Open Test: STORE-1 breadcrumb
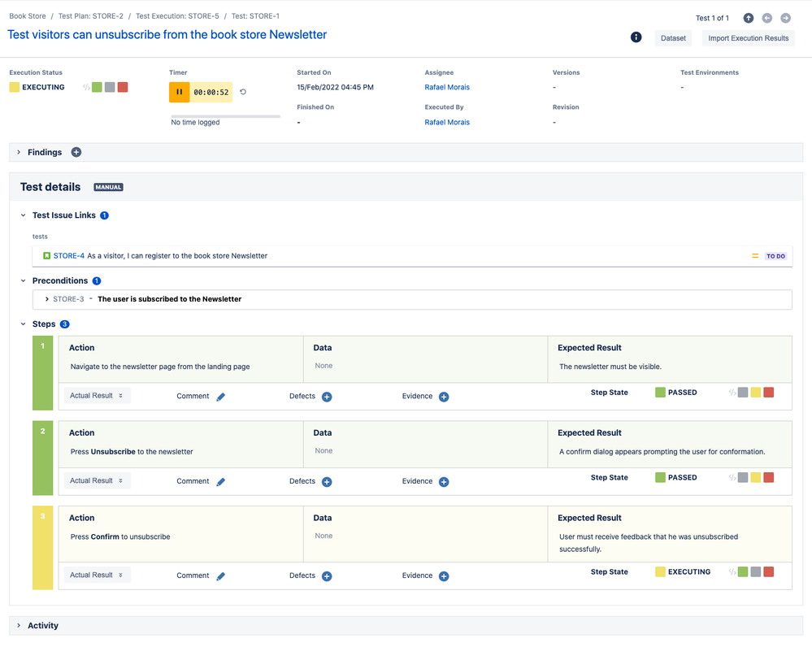 click(x=255, y=16)
